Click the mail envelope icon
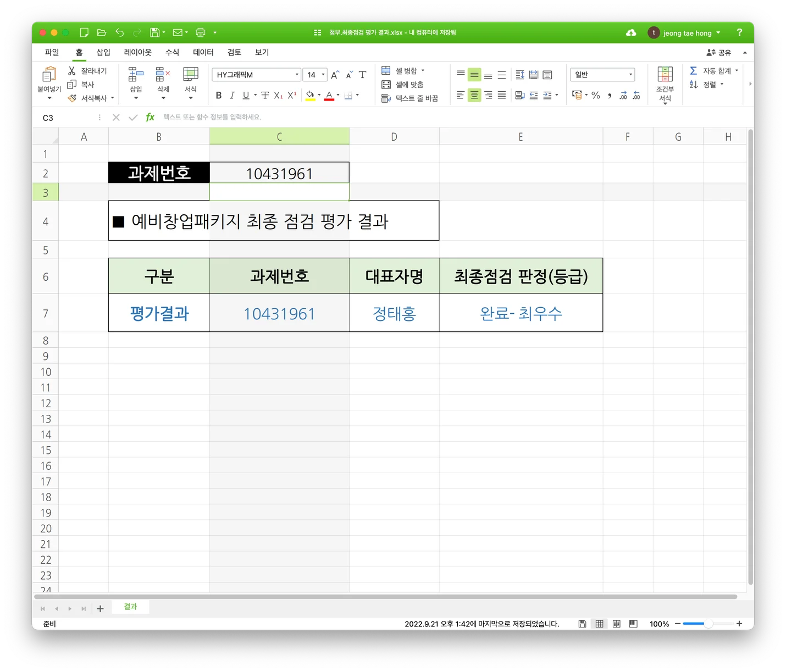This screenshot has width=786, height=672. [178, 33]
